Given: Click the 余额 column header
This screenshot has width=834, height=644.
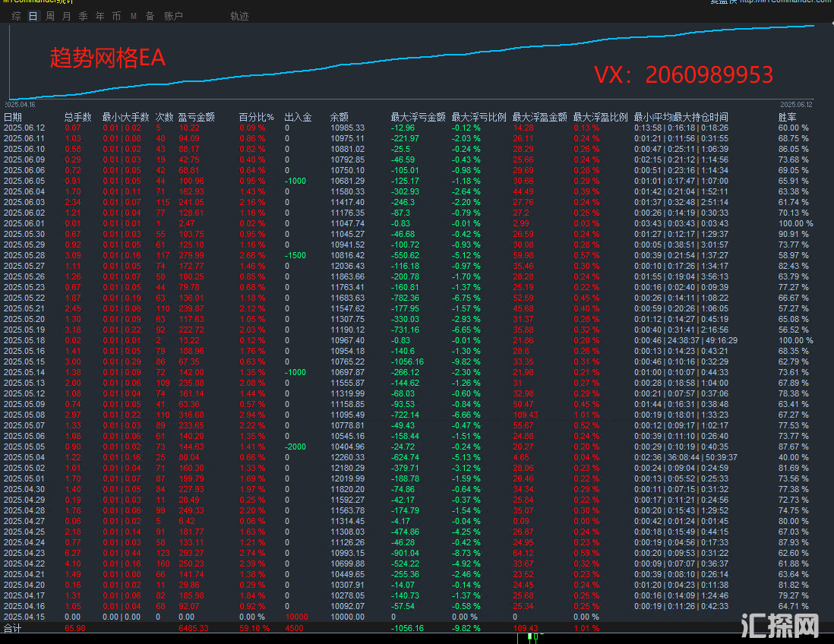Looking at the screenshot, I should pyautogui.click(x=340, y=117).
